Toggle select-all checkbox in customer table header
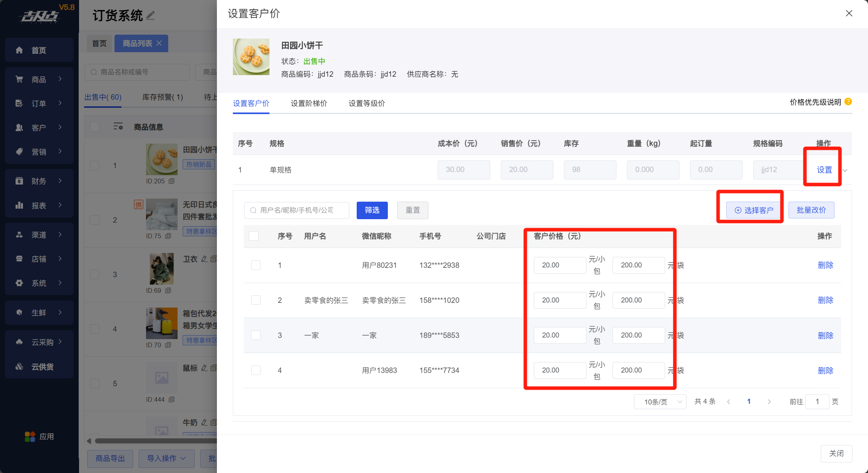This screenshot has height=473, width=868. coord(254,236)
